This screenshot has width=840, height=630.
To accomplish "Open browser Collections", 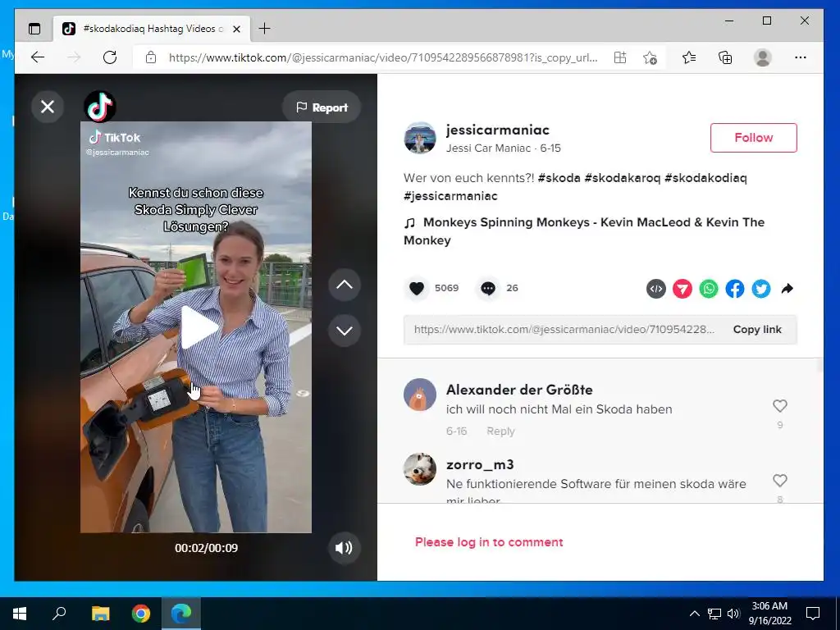I will (725, 57).
